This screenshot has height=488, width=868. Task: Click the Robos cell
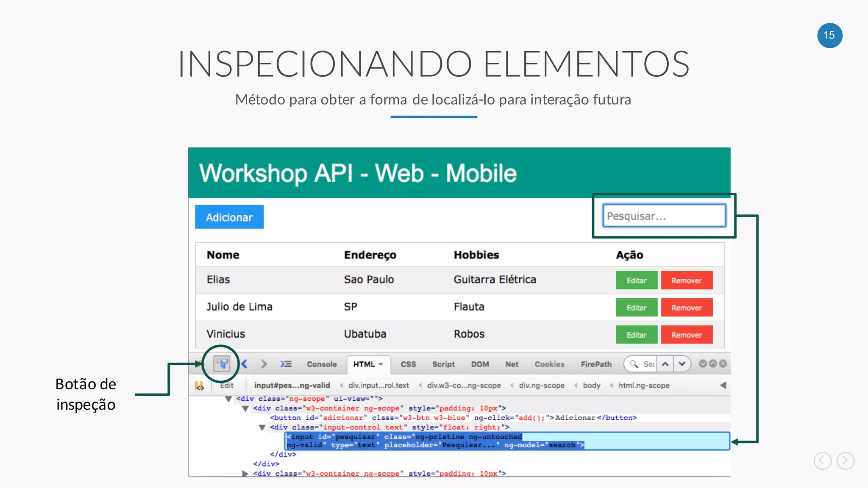(469, 334)
